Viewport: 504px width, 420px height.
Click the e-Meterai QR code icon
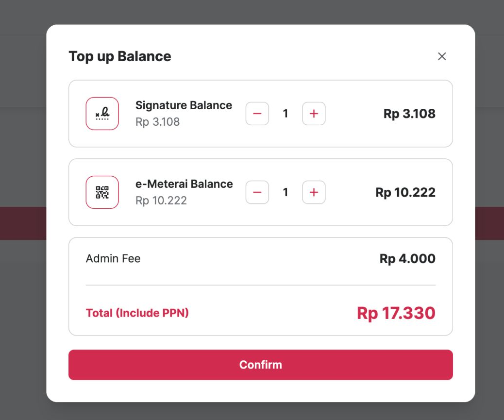click(102, 192)
